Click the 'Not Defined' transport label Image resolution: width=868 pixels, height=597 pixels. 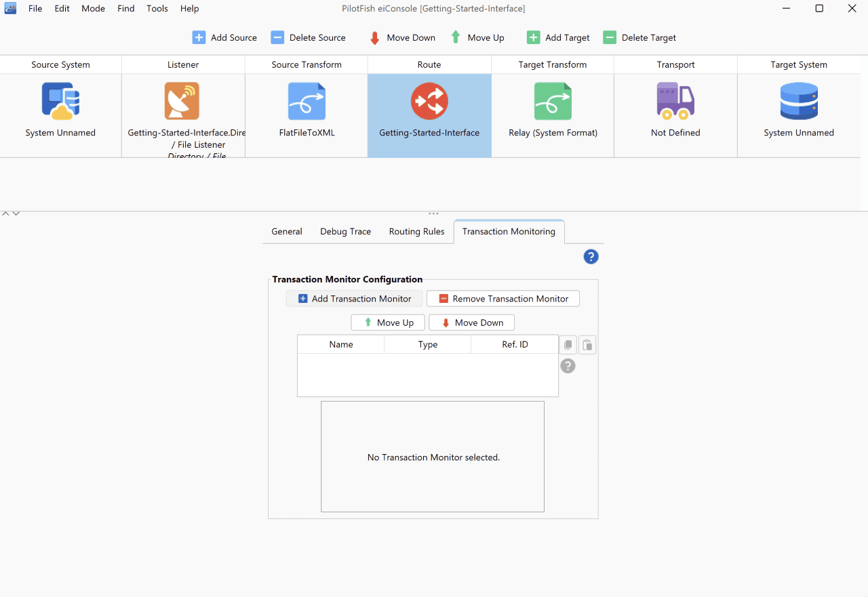pyautogui.click(x=675, y=133)
